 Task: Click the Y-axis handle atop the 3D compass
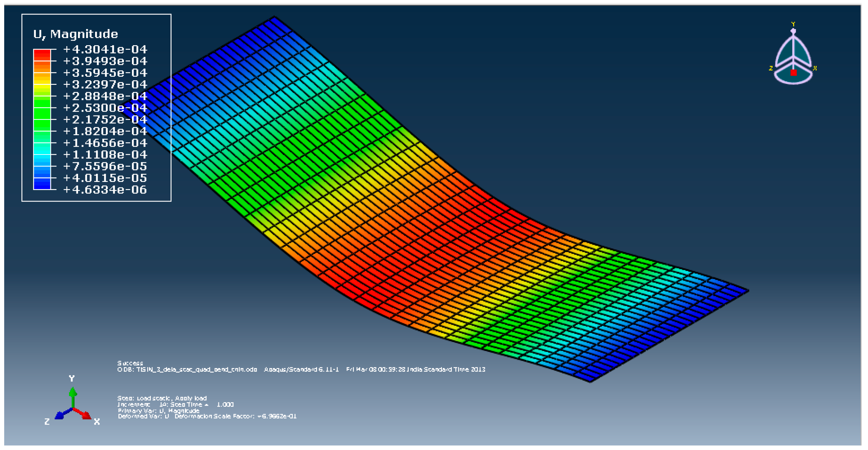pyautogui.click(x=793, y=31)
